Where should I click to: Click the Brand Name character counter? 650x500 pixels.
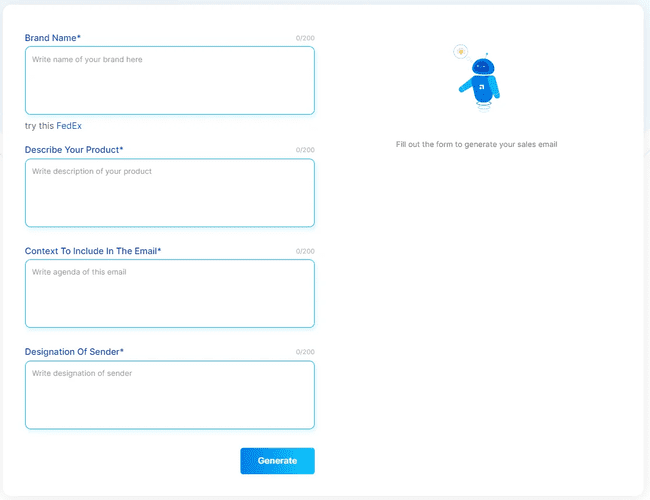pos(304,39)
